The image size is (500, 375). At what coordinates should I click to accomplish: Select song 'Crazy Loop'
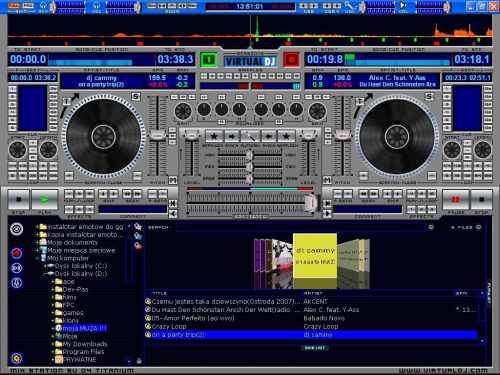(x=311, y=327)
